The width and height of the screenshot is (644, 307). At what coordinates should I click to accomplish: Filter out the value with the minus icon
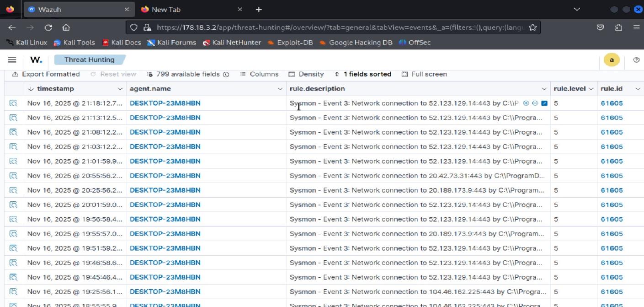pos(534,103)
